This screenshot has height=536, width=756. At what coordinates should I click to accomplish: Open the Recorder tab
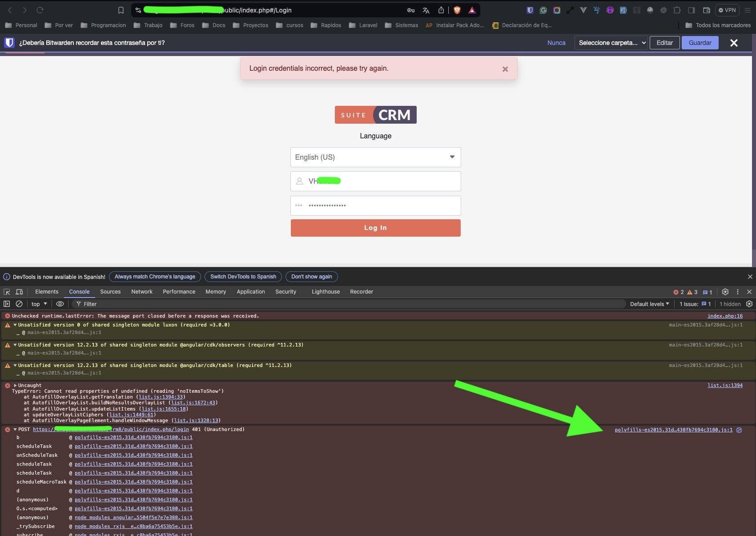[x=362, y=292]
